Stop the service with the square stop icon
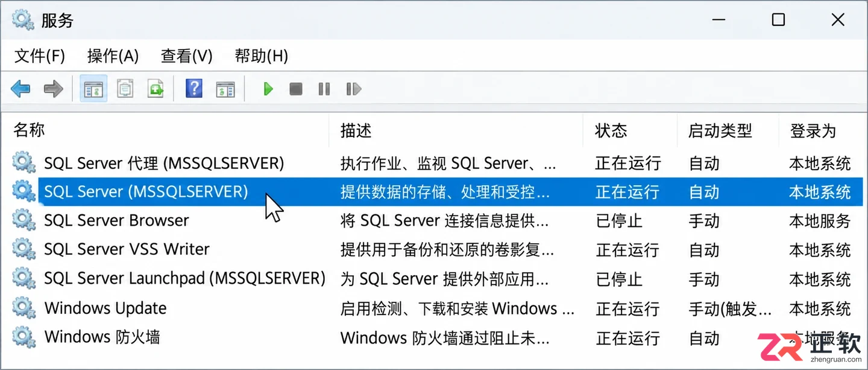 click(295, 89)
